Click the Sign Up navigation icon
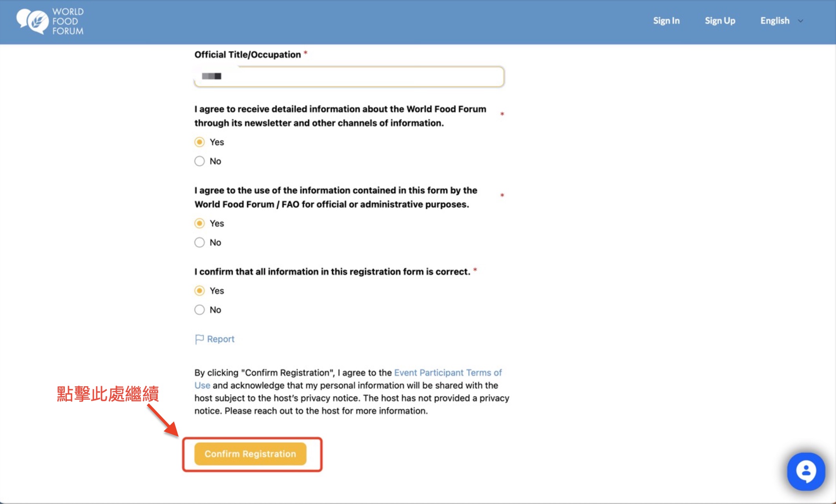836x504 pixels. (719, 20)
